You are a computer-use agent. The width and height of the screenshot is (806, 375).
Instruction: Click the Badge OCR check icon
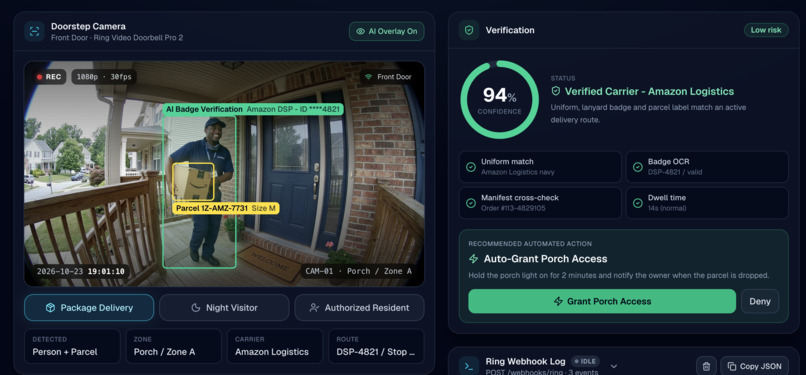(637, 167)
